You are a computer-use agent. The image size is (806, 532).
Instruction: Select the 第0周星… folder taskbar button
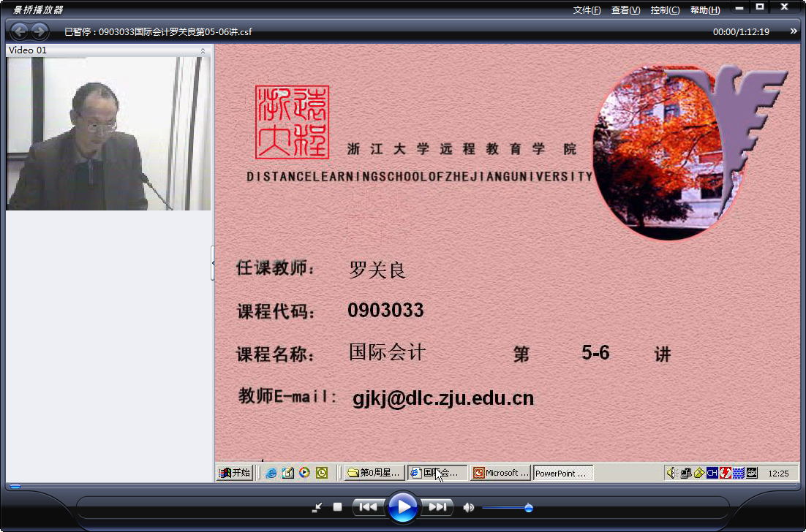pos(374,472)
